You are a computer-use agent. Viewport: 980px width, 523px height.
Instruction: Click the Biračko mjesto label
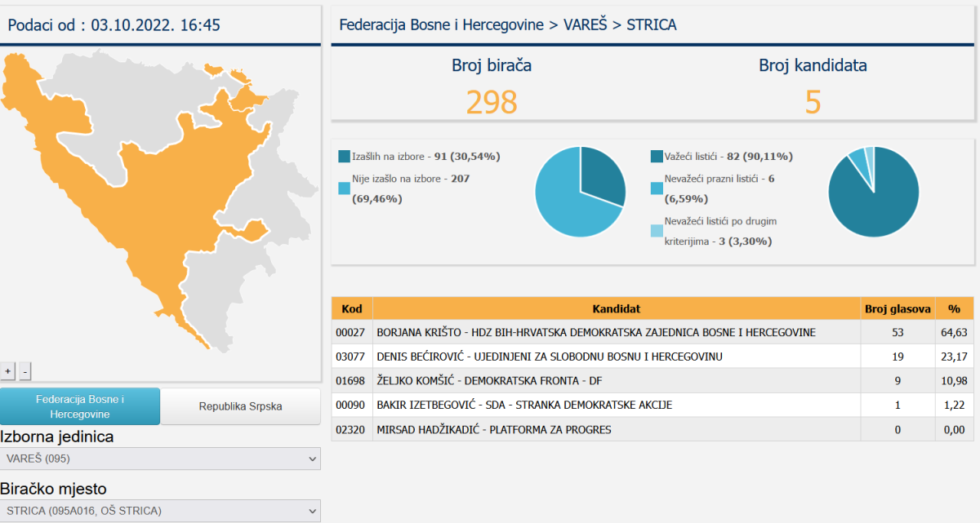(x=54, y=489)
